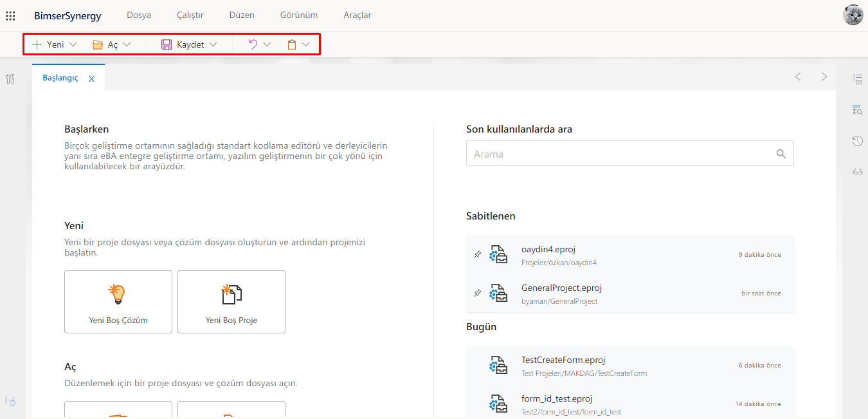Viewport: 868px width, 419px height.
Task: Click the path Projeler/özkan/oaydin4
Action: (559, 263)
